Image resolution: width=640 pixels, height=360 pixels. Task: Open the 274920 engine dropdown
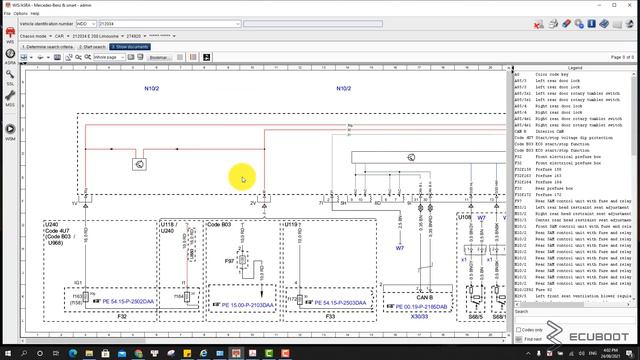[x=144, y=36]
